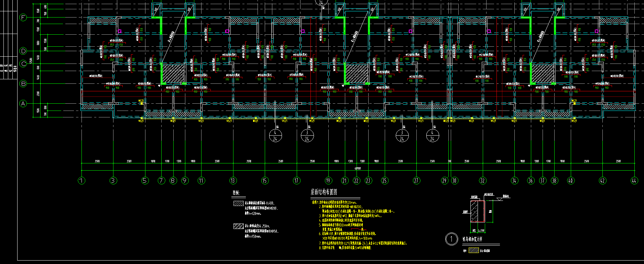
Task: Select the axis bubble labeled B
Action: click(x=23, y=83)
